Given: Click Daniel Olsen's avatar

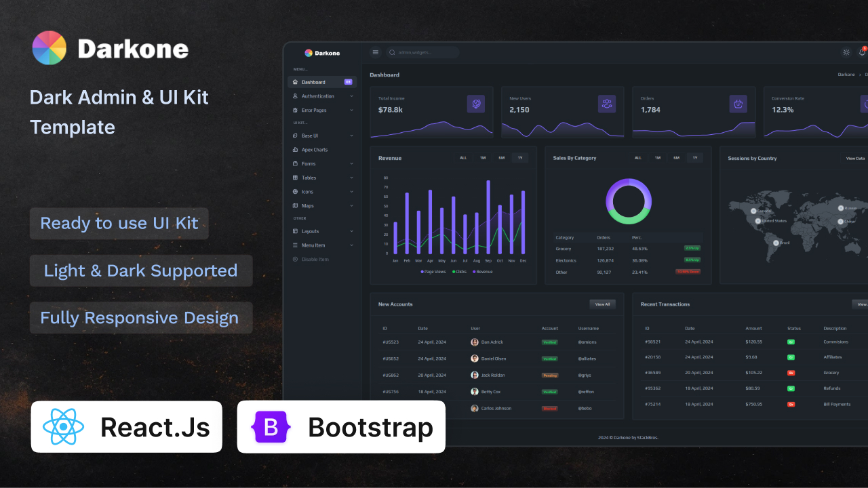Looking at the screenshot, I should coord(475,359).
